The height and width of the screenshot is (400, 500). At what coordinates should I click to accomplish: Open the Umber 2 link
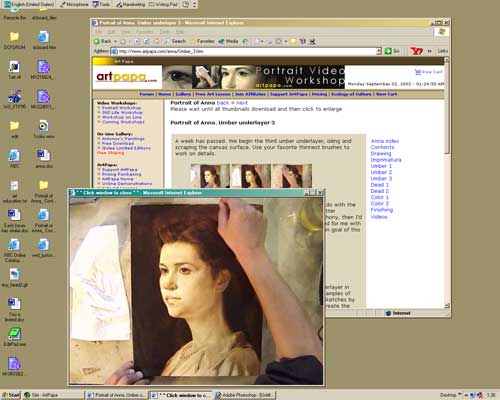pos(381,172)
